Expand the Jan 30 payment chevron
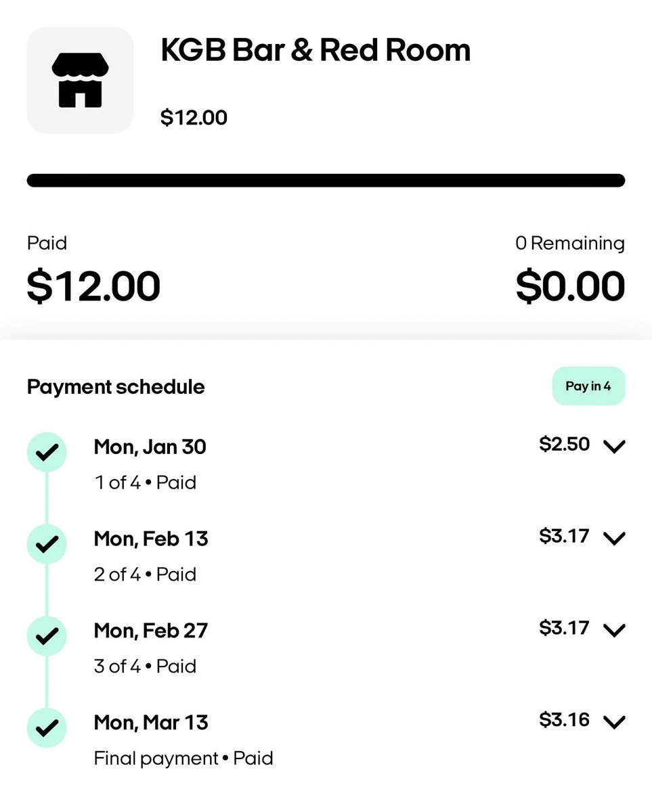The height and width of the screenshot is (812, 652). [x=613, y=447]
